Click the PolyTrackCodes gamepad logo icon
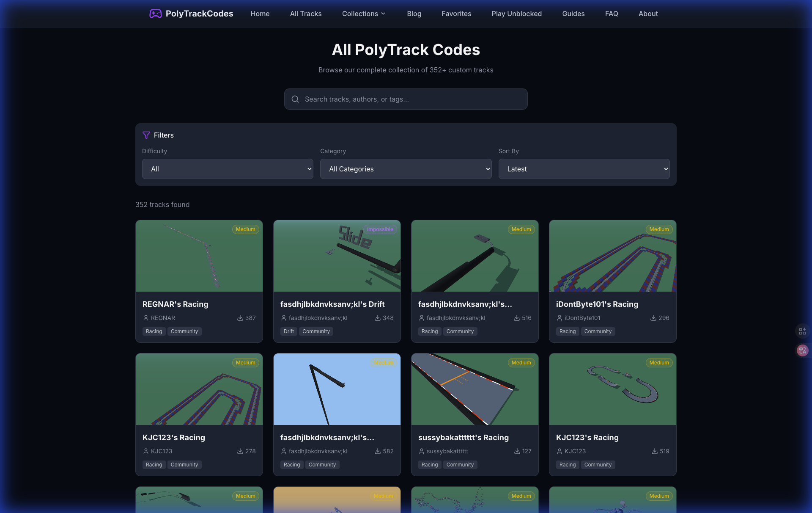 pos(156,14)
